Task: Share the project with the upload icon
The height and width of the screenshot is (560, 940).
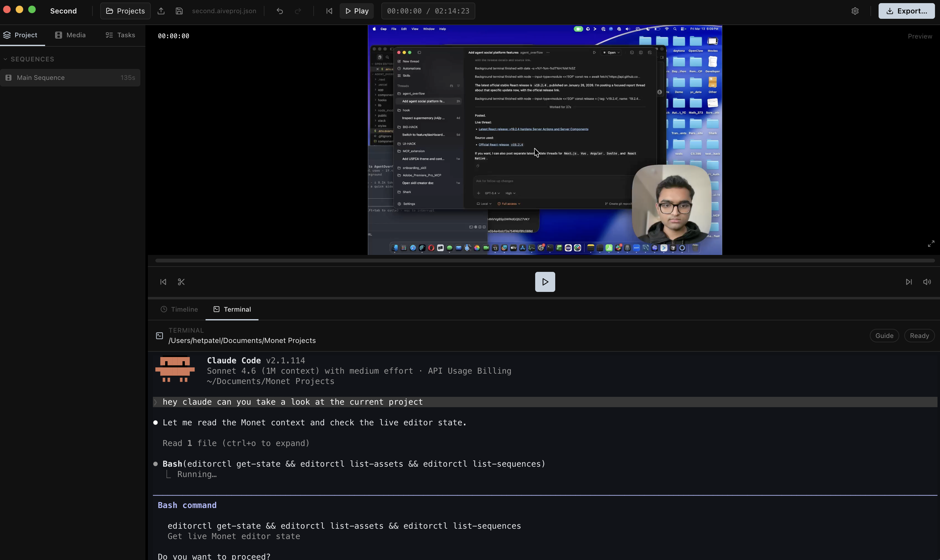Action: point(161,11)
